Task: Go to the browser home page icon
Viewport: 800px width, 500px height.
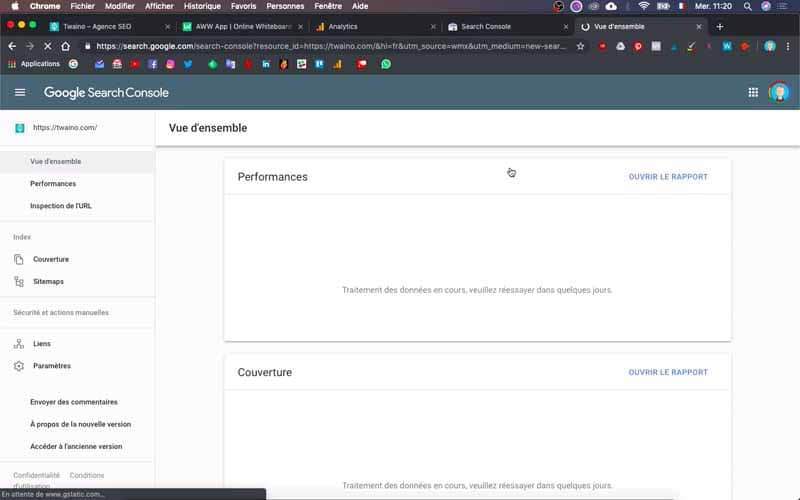Action: pos(65,46)
